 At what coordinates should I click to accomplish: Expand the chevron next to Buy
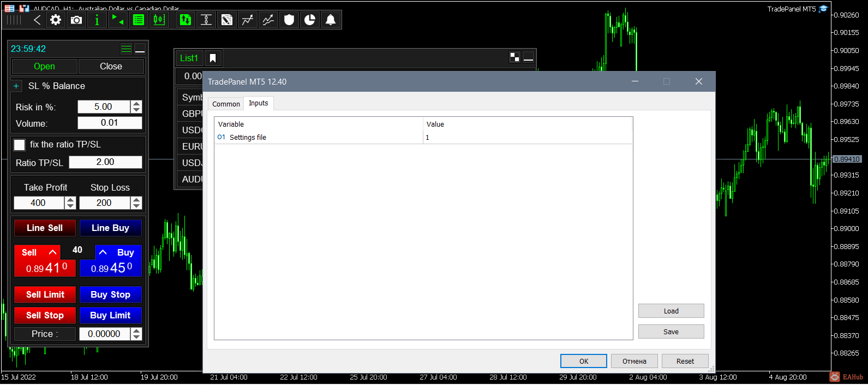coord(103,252)
